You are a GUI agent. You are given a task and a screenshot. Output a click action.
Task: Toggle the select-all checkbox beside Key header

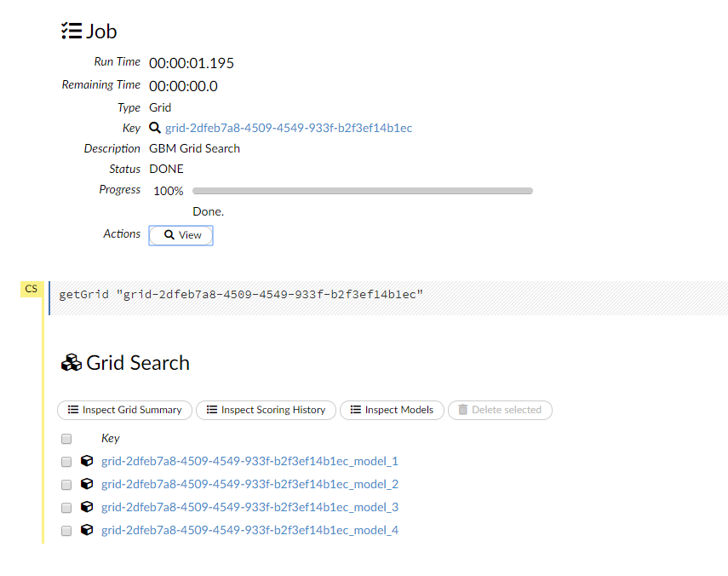(66, 439)
